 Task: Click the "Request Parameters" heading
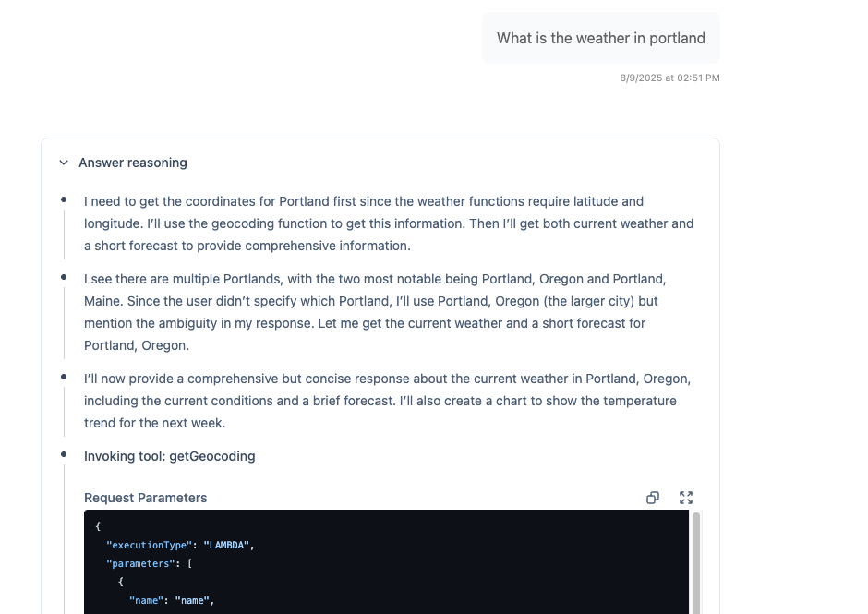pos(146,498)
